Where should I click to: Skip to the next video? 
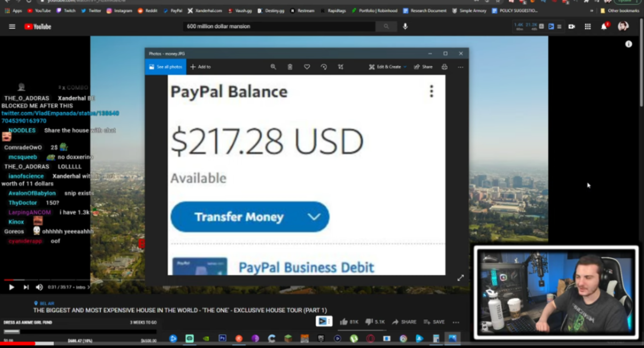coord(26,287)
